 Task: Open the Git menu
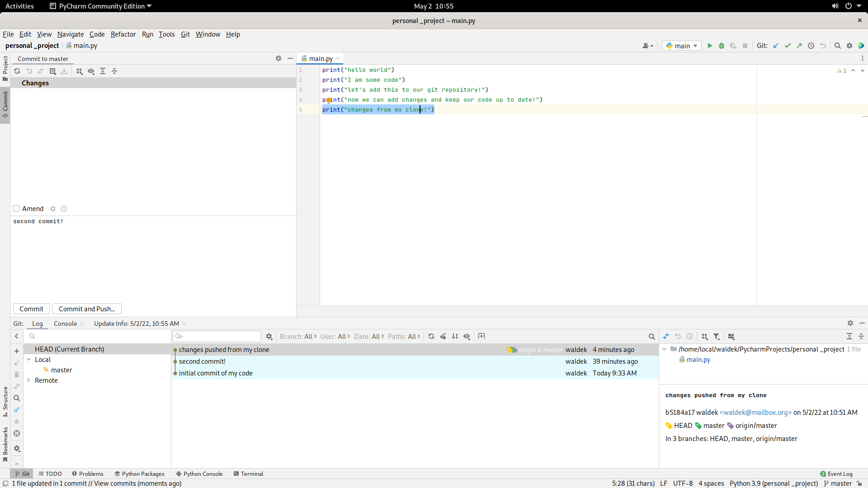click(185, 34)
